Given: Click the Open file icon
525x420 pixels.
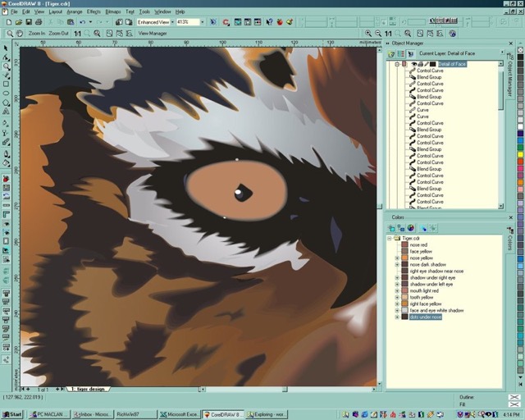Looking at the screenshot, I should pos(19,22).
